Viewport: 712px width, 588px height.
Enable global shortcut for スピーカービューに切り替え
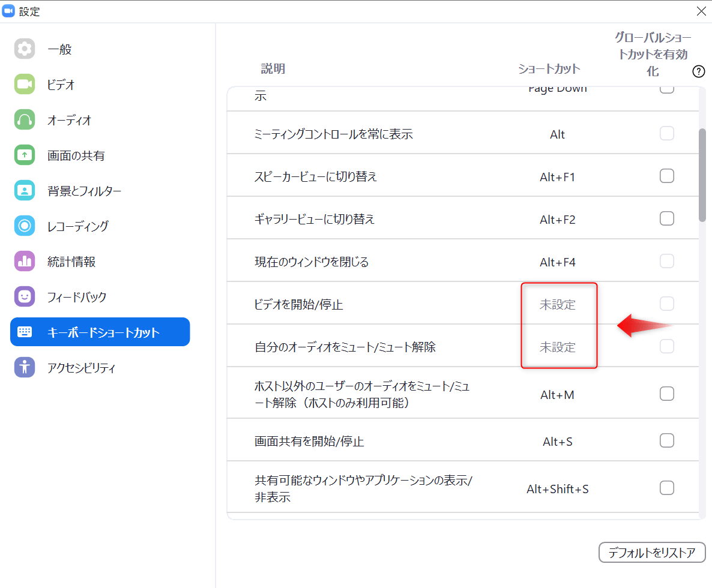(x=667, y=176)
